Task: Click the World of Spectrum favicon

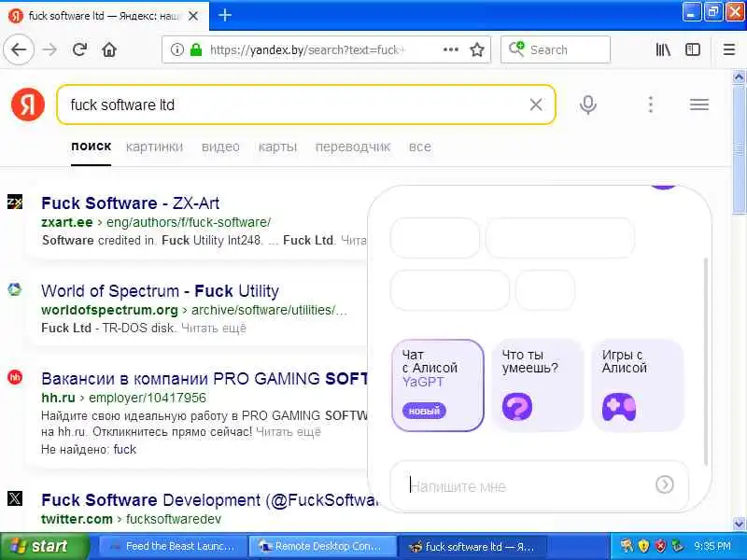Action: tap(15, 289)
